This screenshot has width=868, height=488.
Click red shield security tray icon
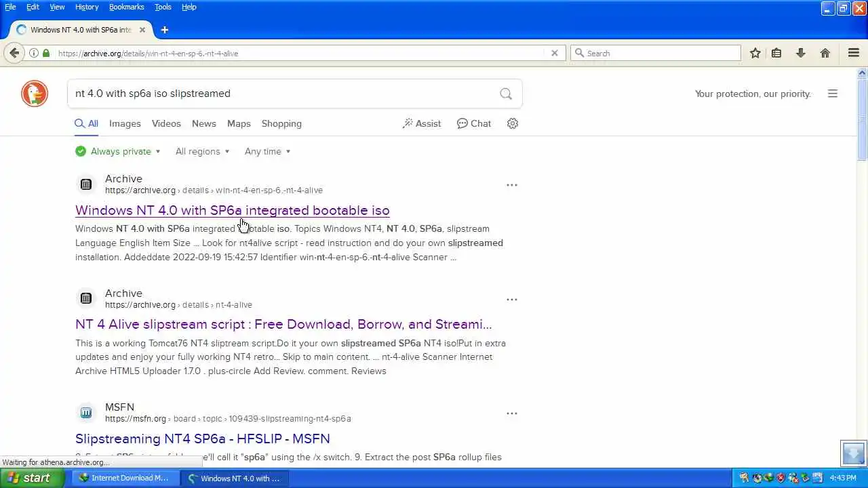781,478
